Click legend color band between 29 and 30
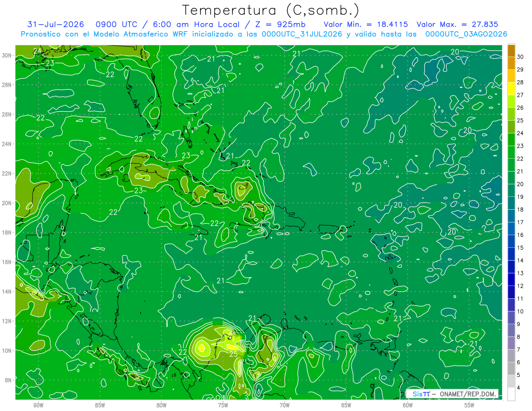 pos(511,63)
